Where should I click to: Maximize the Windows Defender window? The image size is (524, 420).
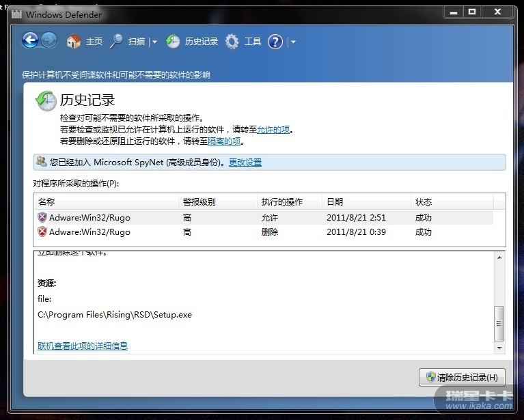472,12
